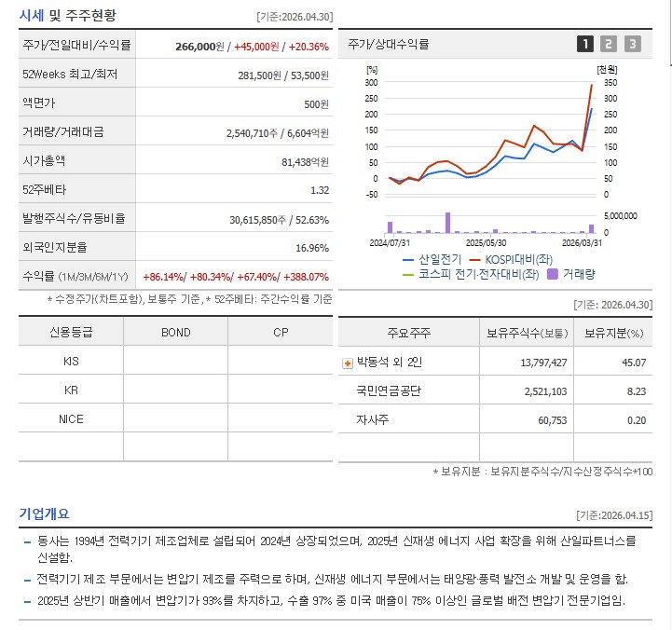The image size is (672, 630).
Task: Click 2,540,710주 / 6,604억원 value
Action: (x=278, y=133)
